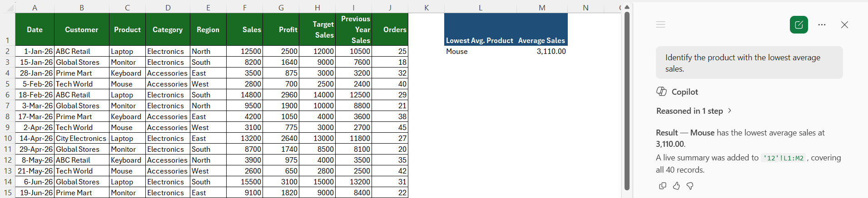Click the Copilot logo icon
The image size is (868, 198).
coord(661,92)
